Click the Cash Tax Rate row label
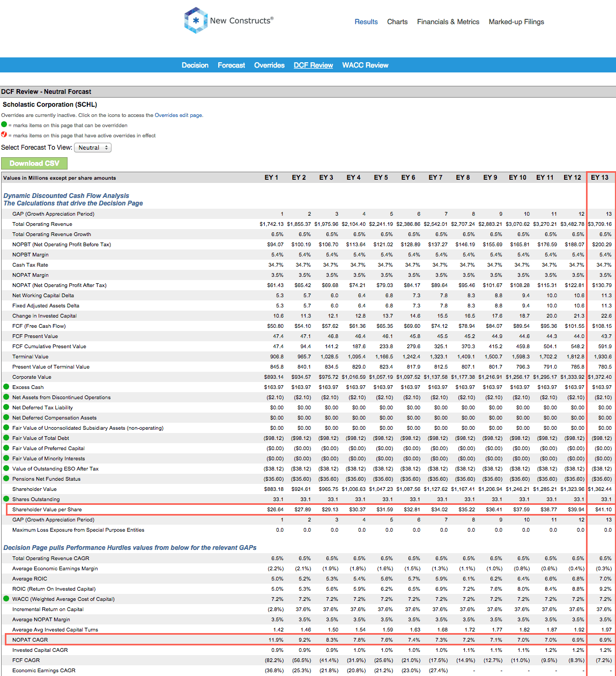 pos(30,264)
